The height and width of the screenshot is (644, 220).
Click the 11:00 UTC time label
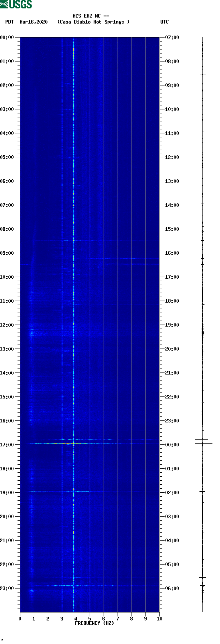point(172,133)
